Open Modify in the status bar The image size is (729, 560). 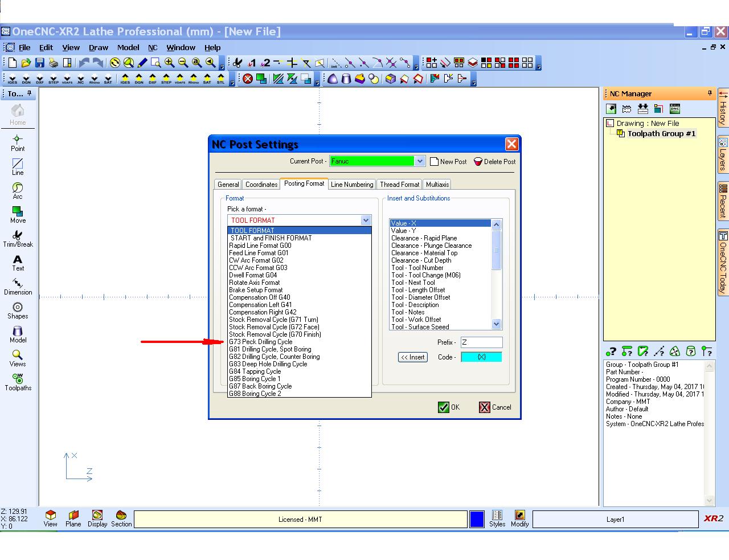[x=519, y=519]
